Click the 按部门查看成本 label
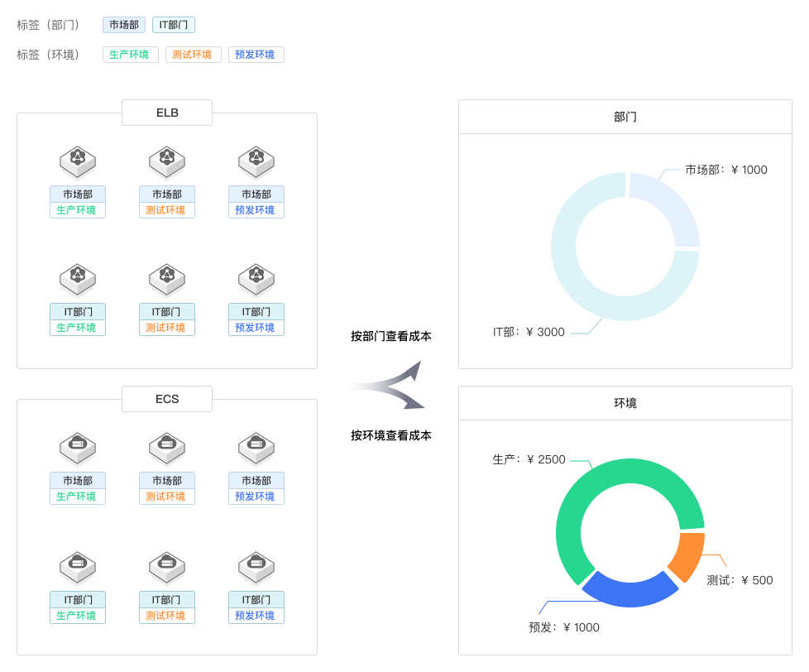Screen dimensions: 809x672 390,336
